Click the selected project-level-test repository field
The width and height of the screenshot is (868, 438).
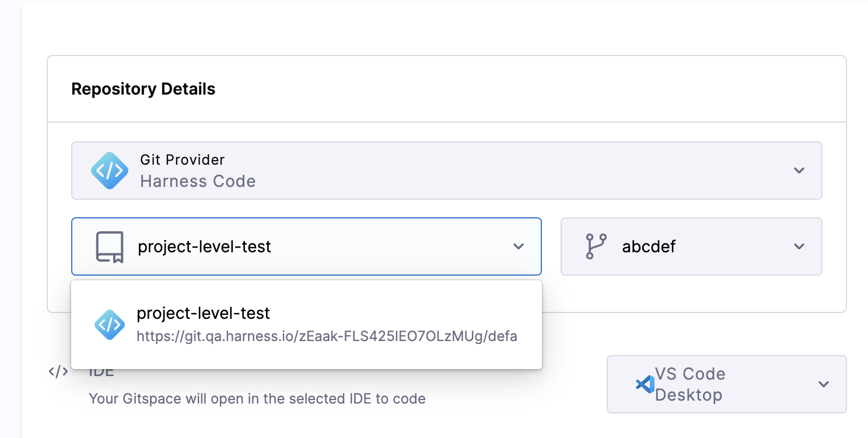click(306, 246)
